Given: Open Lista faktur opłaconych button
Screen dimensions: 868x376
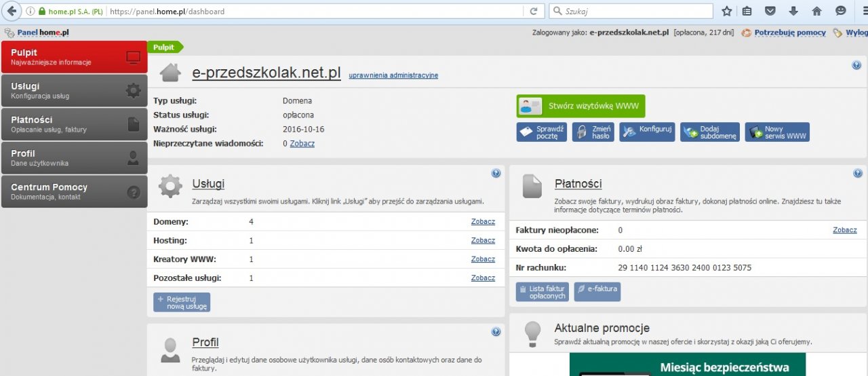Looking at the screenshot, I should (542, 292).
